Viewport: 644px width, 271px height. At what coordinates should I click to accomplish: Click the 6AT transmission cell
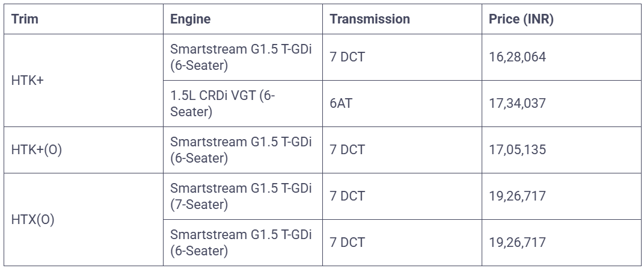coord(342,104)
